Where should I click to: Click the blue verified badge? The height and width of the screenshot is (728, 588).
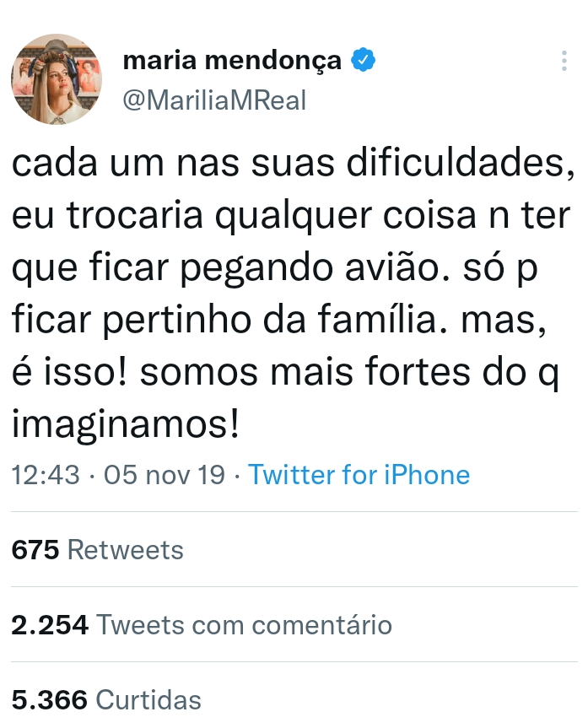[364, 61]
